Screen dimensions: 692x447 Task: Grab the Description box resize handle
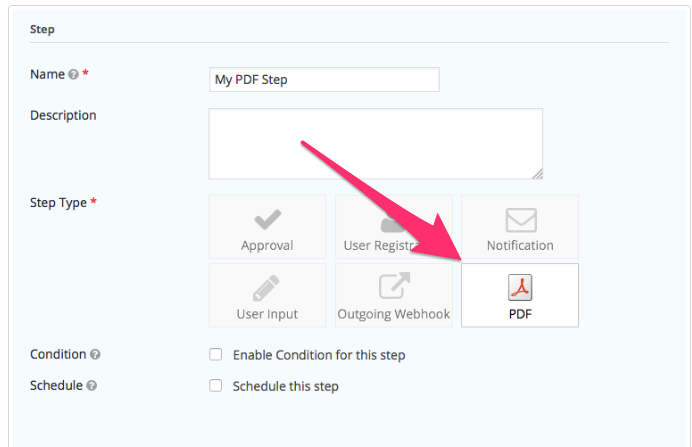pyautogui.click(x=537, y=174)
